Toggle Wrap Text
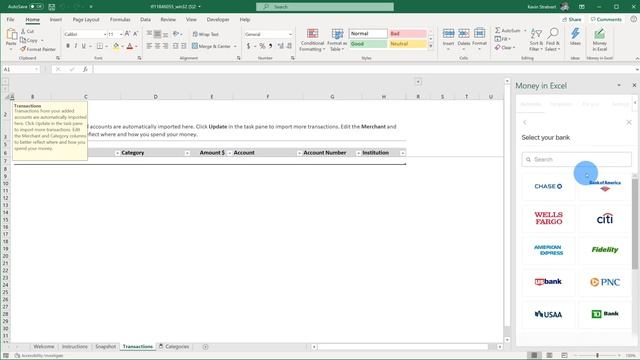This screenshot has width=640, height=360. [206, 34]
